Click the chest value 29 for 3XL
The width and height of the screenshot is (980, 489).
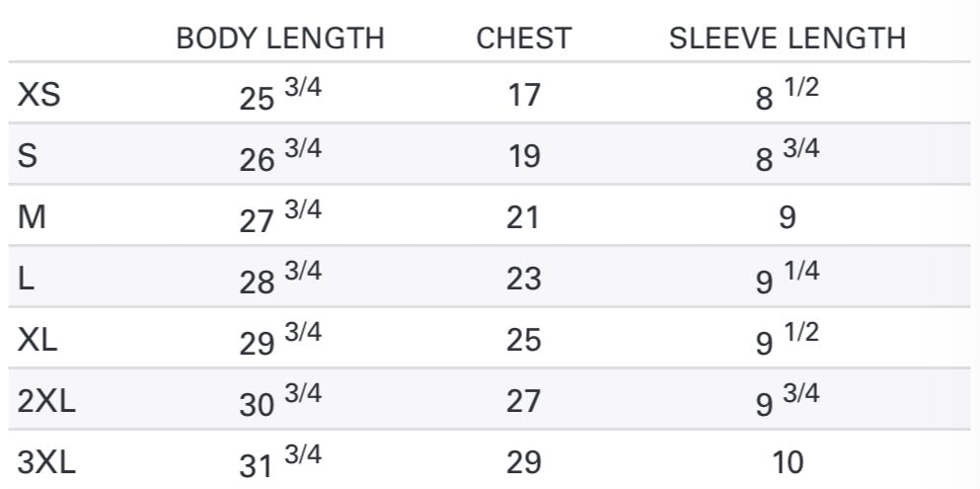[x=524, y=463]
